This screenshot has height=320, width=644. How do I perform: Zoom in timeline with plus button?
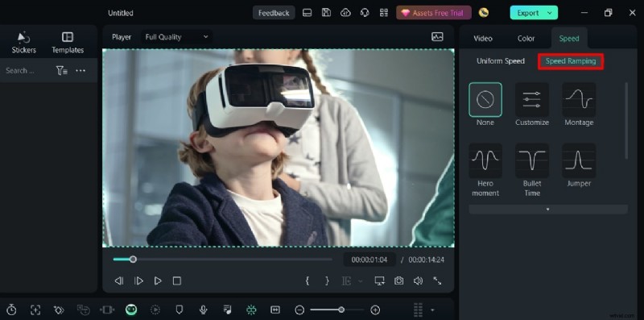click(x=375, y=310)
